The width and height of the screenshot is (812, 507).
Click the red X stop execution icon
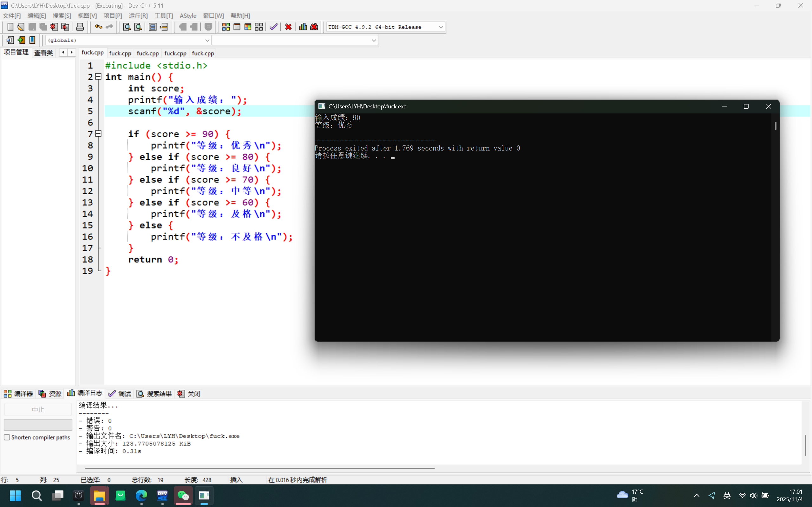tap(288, 27)
